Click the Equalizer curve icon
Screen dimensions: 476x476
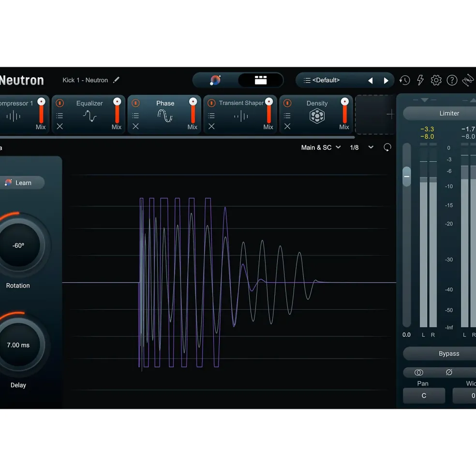pos(90,116)
